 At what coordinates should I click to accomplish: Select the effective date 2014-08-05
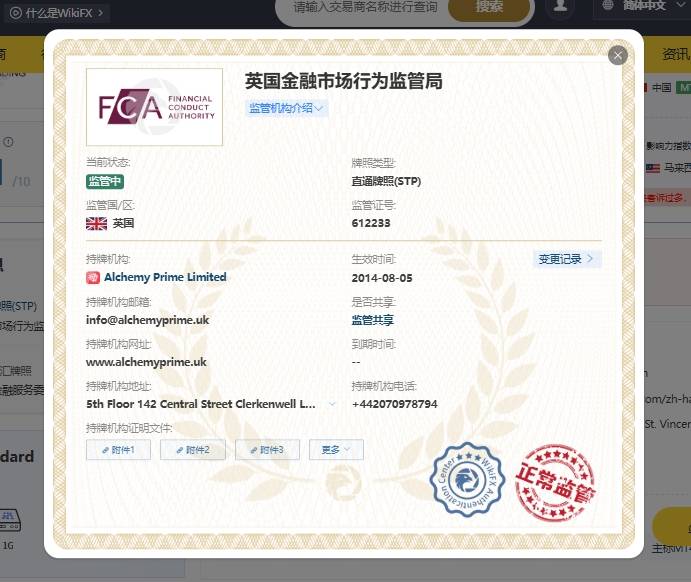(382, 278)
